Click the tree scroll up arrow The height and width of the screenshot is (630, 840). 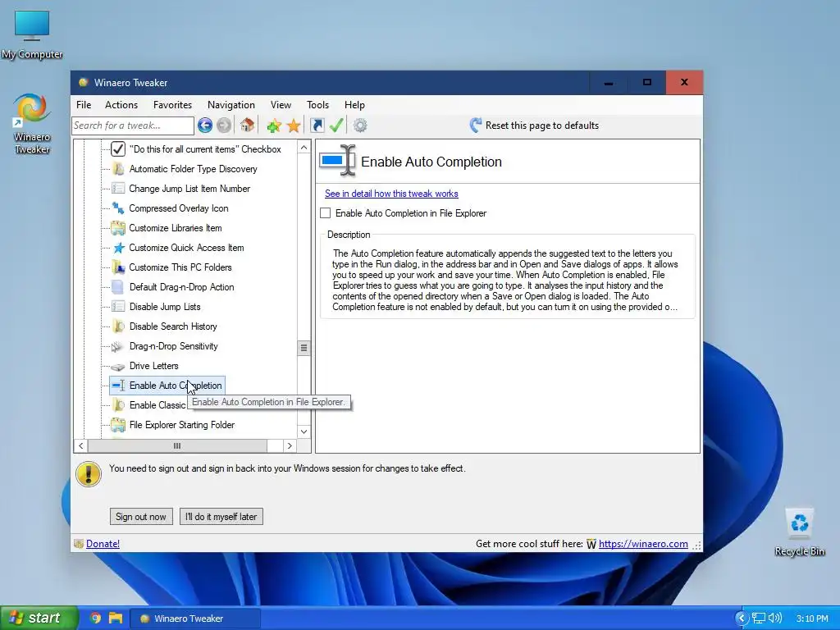[x=304, y=148]
